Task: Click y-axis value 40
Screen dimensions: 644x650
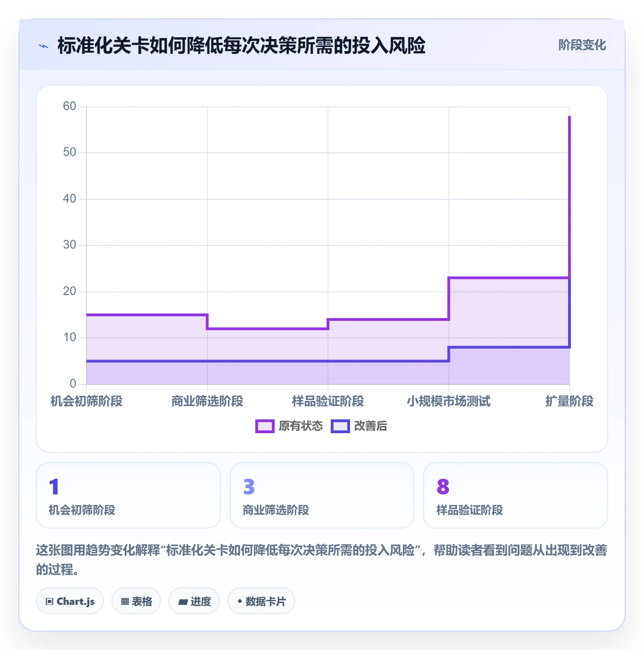Action: coord(69,199)
